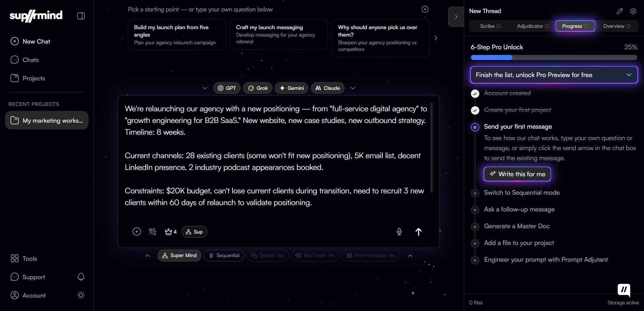Open Engineer your prompt step
The image size is (644, 311).
[546, 260]
